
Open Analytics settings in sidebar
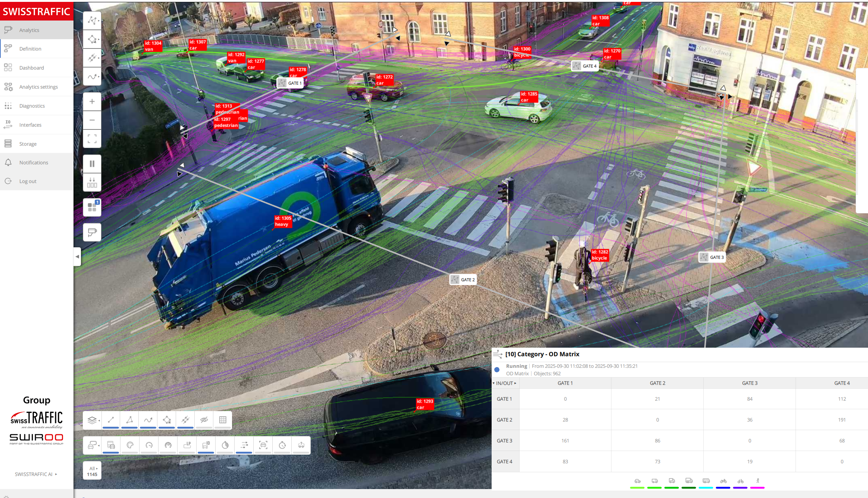point(38,87)
